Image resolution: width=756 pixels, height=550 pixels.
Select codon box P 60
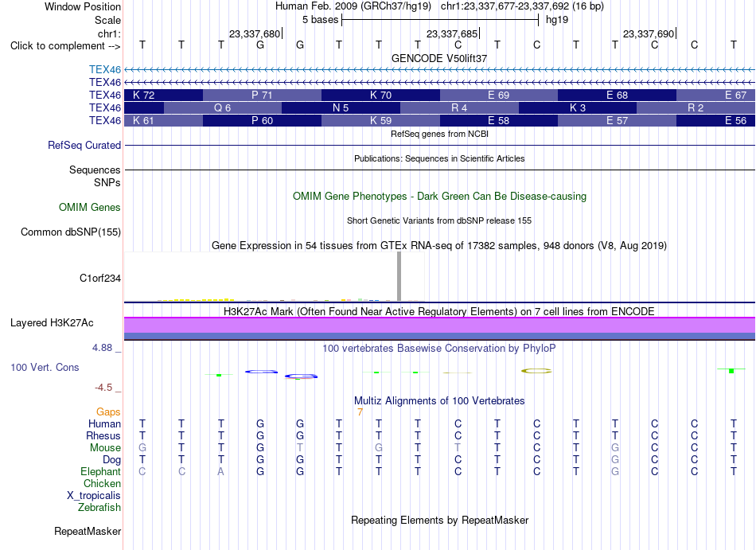tap(262, 120)
